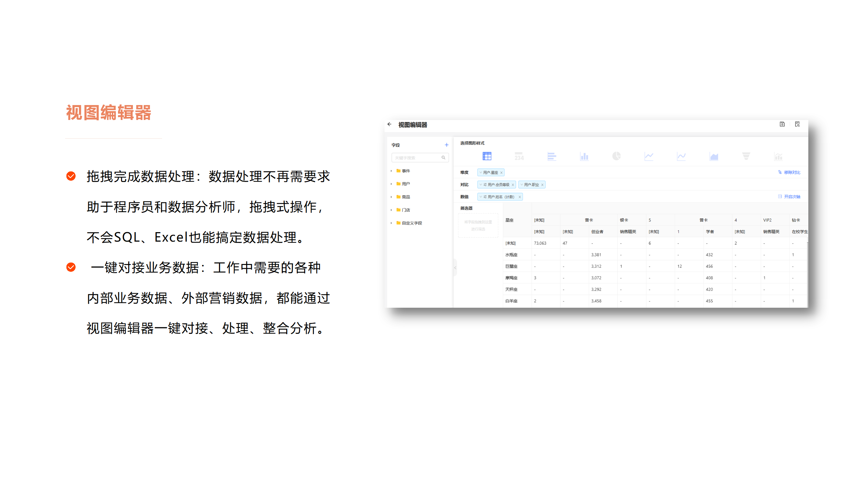This screenshot has height=488, width=868.
Task: Expand the 自定义字段 folder arrow
Action: pos(391,223)
